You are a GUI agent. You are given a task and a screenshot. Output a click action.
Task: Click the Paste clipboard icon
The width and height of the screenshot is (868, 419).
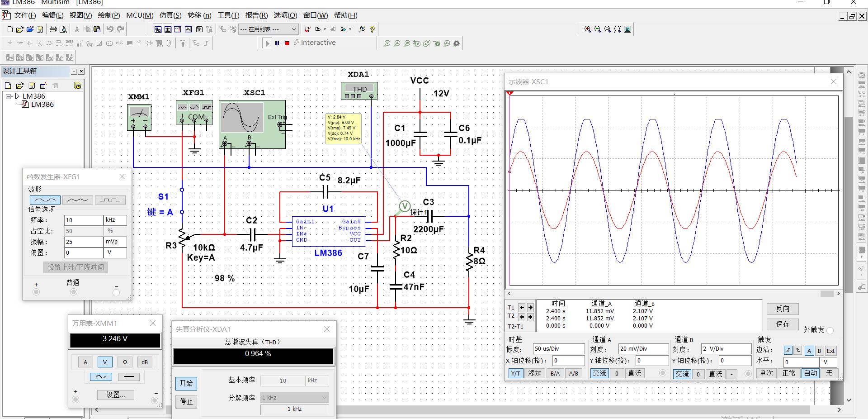(97, 29)
